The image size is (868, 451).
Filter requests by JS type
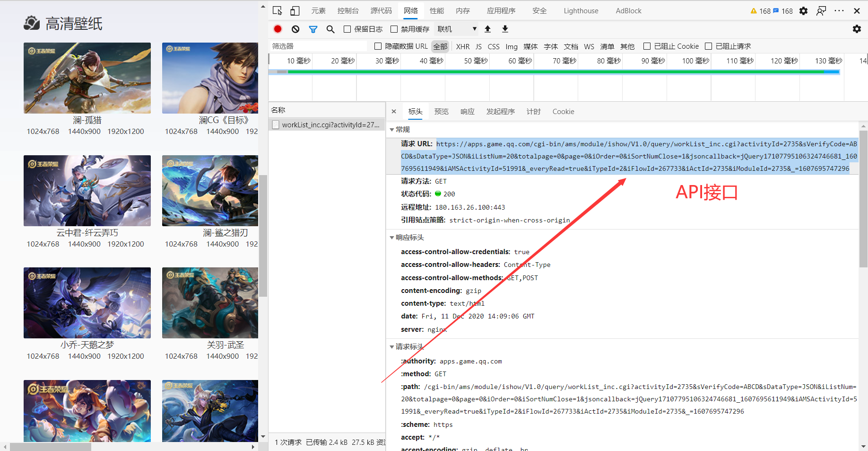[x=478, y=46]
